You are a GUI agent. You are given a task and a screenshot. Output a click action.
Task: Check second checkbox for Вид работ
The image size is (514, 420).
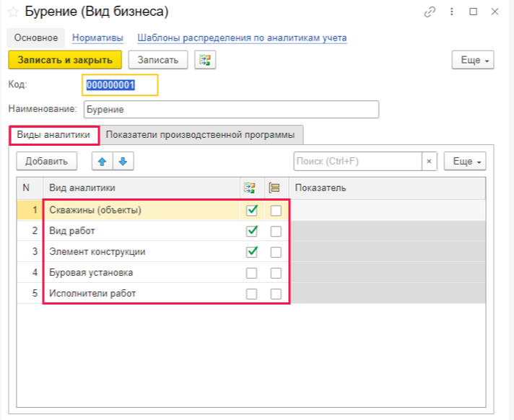coord(276,232)
